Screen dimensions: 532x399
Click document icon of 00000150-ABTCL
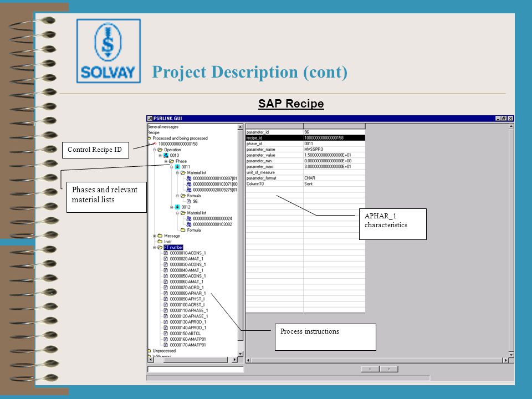point(166,334)
